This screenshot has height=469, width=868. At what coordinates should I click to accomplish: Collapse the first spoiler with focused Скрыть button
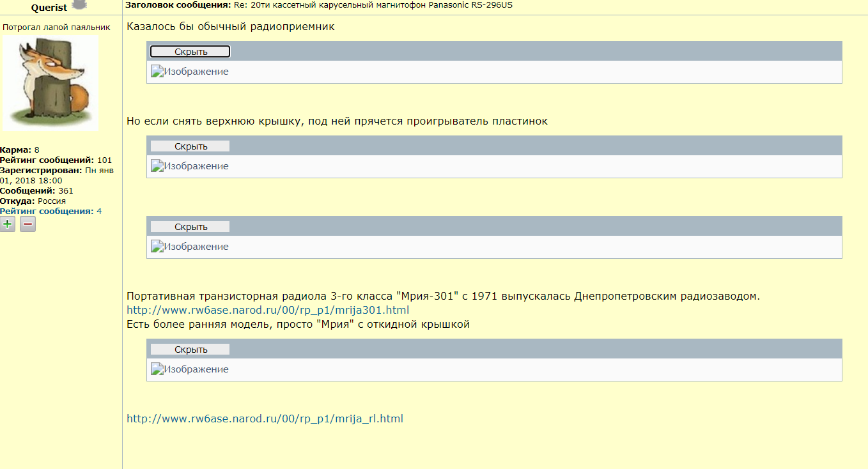click(190, 52)
